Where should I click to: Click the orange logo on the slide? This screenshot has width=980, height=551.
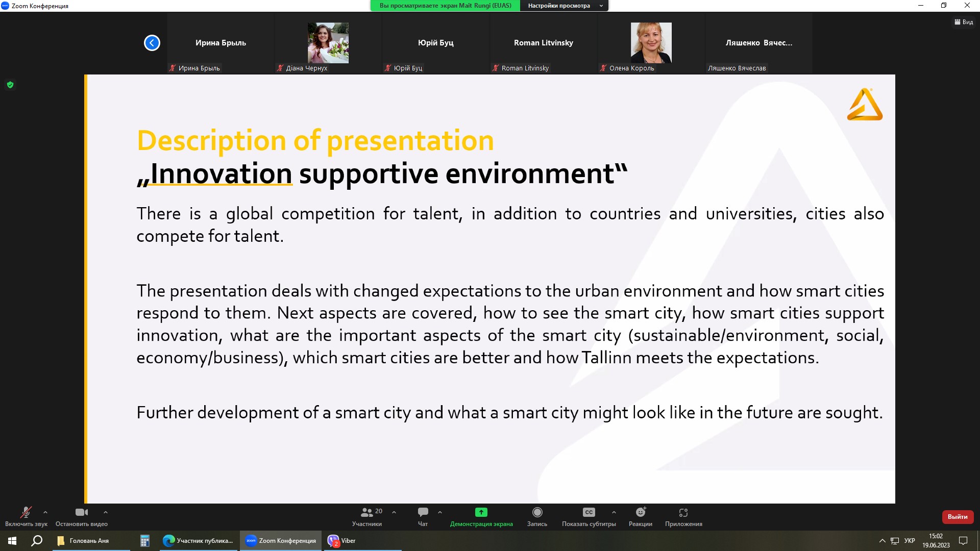[x=865, y=104]
